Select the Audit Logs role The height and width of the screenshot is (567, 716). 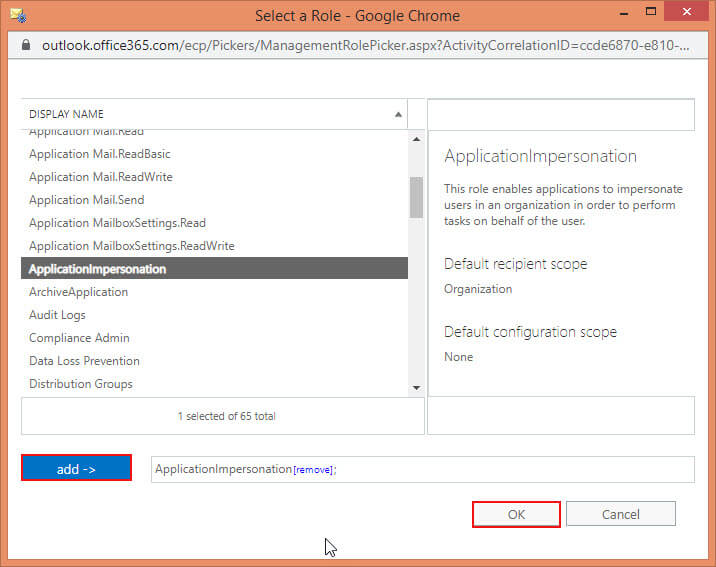click(x=214, y=315)
